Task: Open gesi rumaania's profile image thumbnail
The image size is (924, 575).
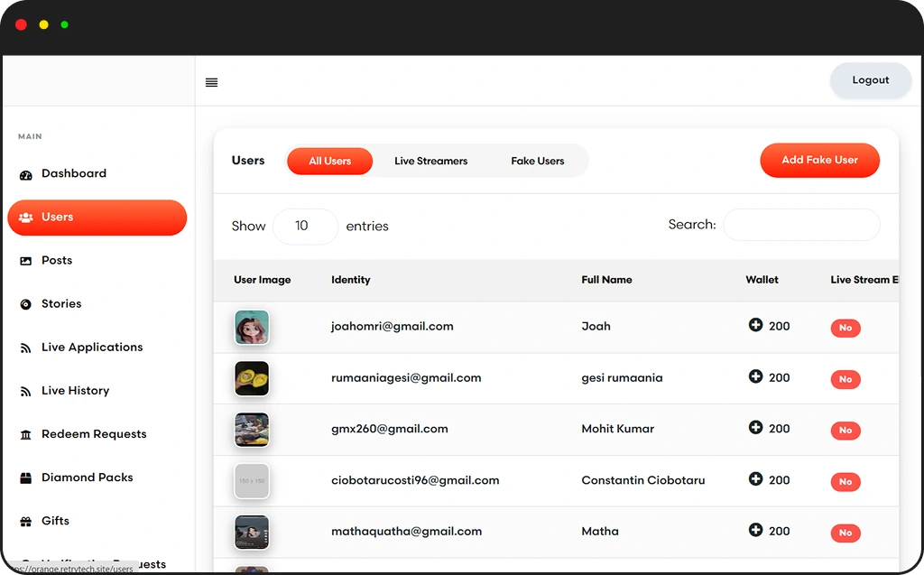Action: (252, 378)
